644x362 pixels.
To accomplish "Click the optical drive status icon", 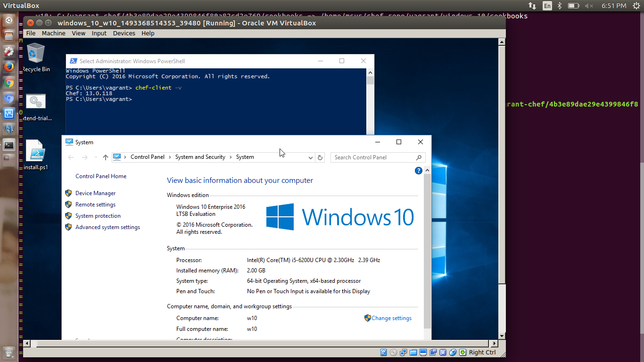I will (394, 352).
